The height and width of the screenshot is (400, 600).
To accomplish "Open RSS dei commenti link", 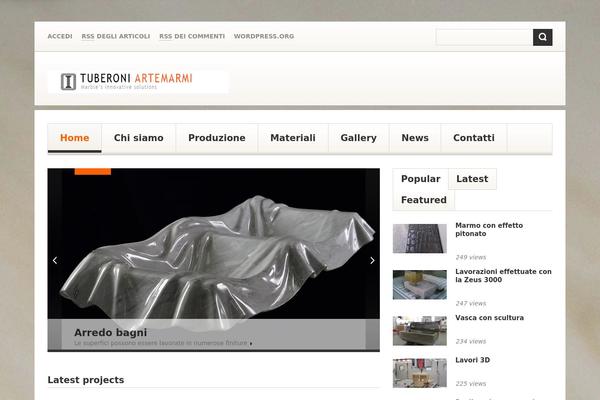I will 192,36.
